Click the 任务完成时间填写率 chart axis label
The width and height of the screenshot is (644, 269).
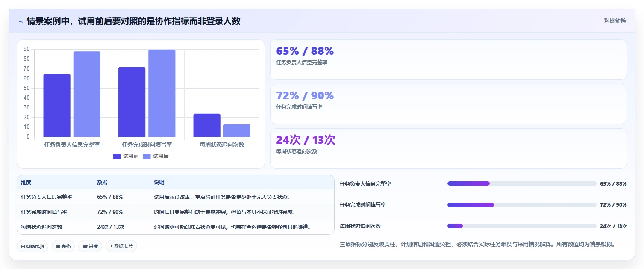coord(147,145)
